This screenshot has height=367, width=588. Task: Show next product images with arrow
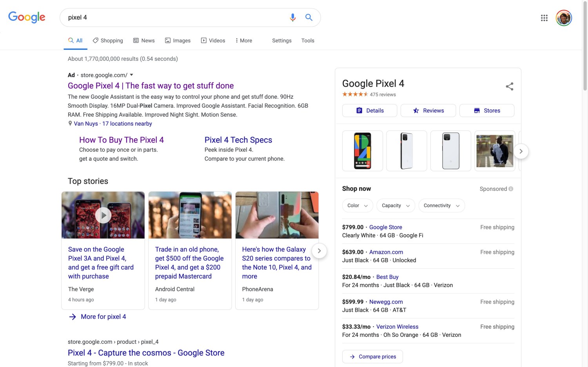[521, 151]
